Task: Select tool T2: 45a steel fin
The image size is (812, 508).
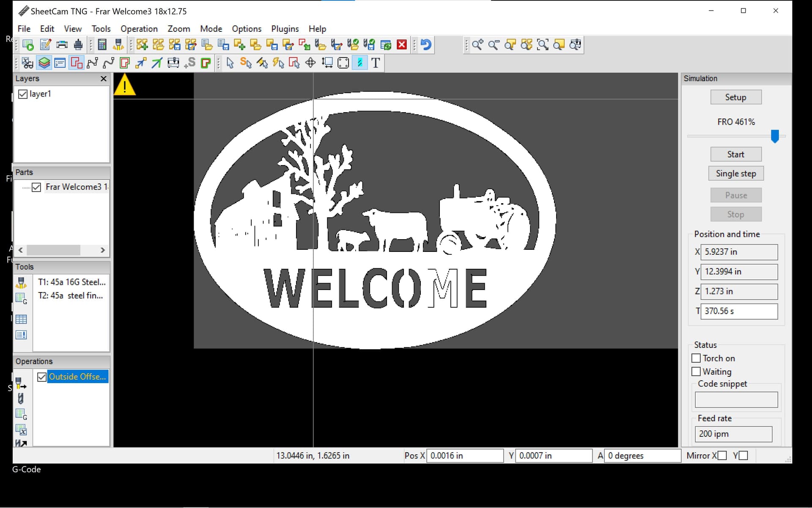Action: point(70,296)
